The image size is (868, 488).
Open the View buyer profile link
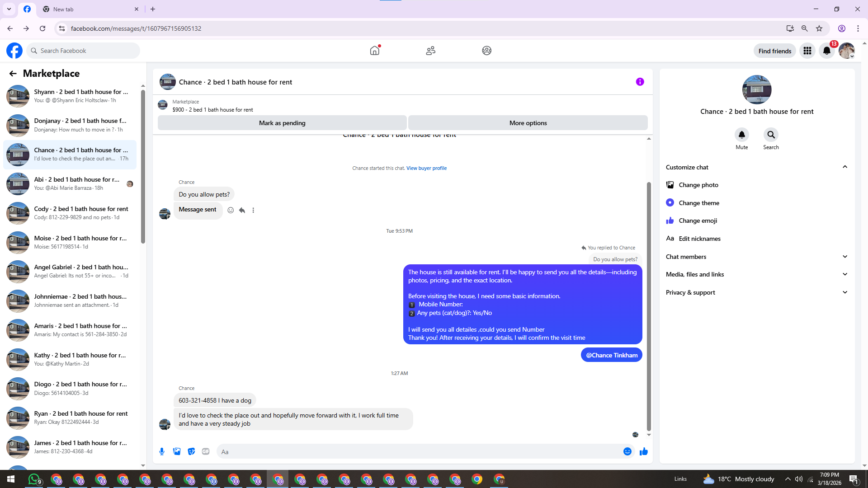click(x=426, y=168)
